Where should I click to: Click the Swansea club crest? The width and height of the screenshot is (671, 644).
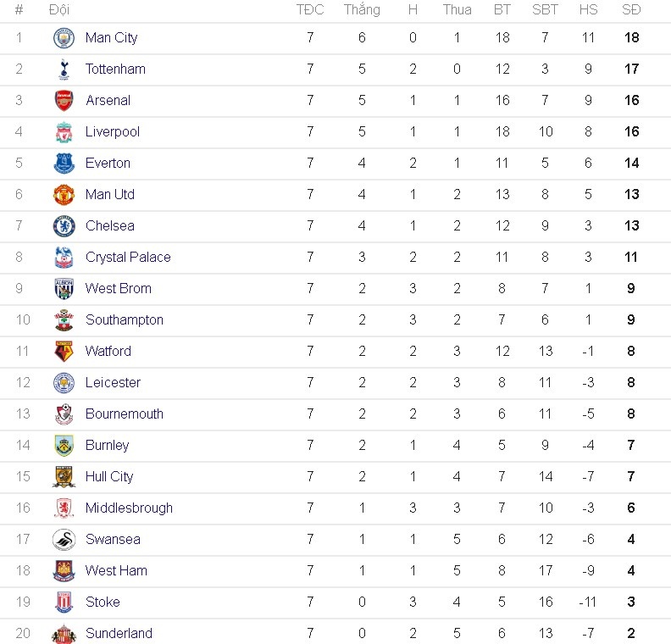(x=64, y=540)
